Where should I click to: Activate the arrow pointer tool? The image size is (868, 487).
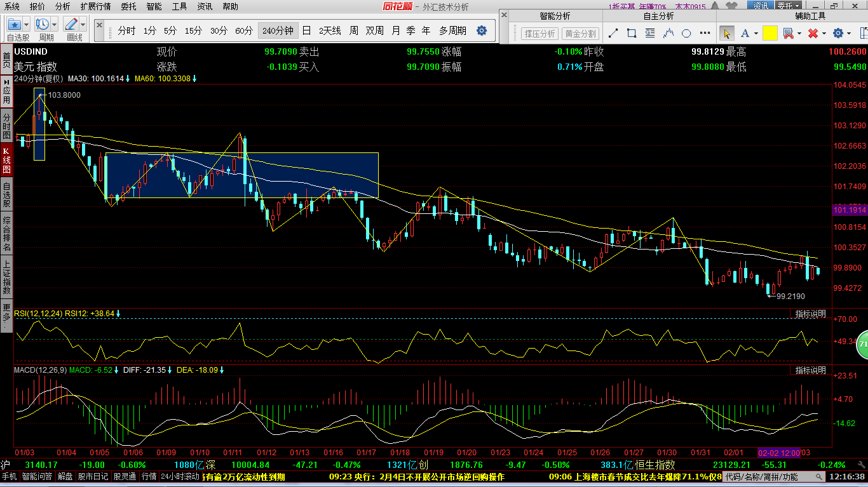point(726,33)
